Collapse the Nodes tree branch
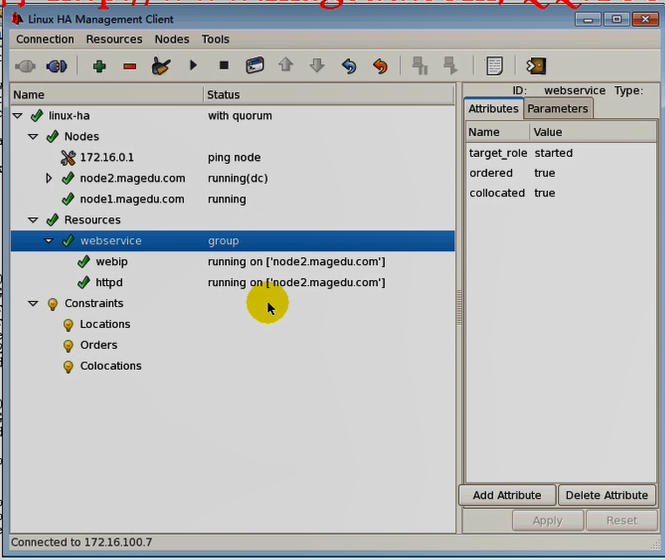 tap(33, 137)
